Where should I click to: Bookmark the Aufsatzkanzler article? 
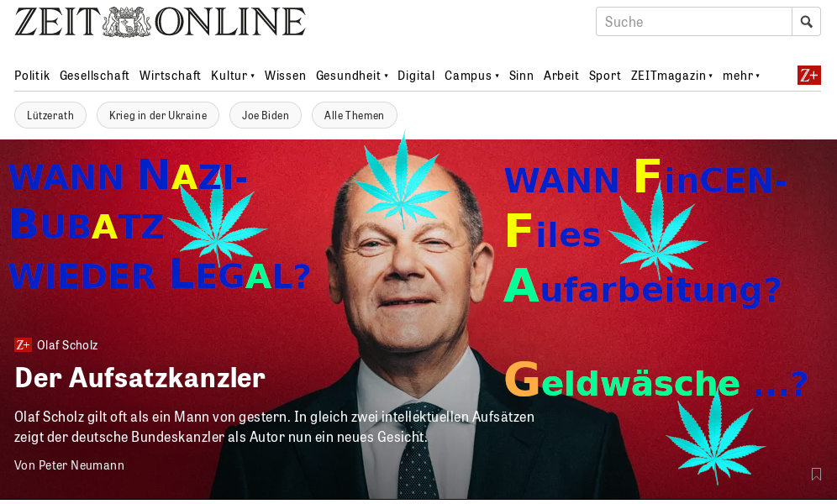(x=816, y=474)
